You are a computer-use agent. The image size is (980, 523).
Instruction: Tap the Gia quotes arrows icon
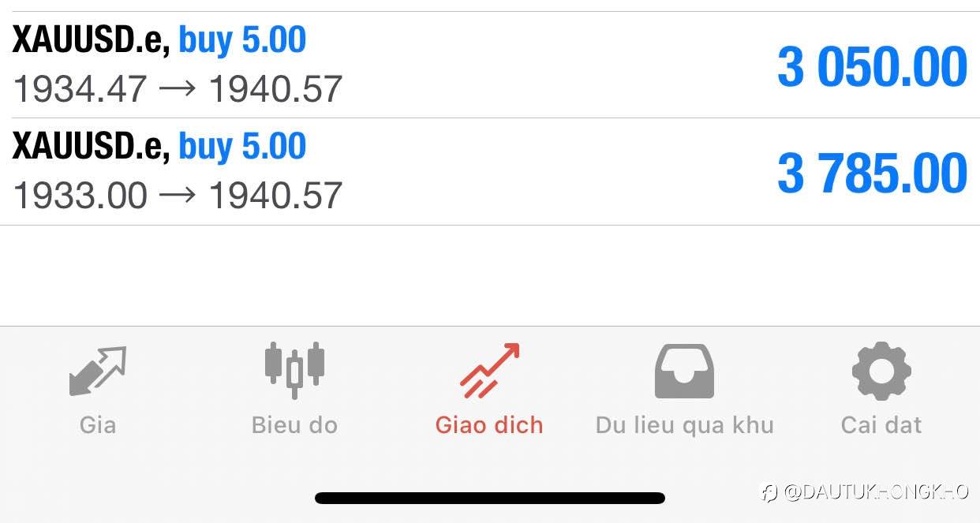(x=98, y=371)
